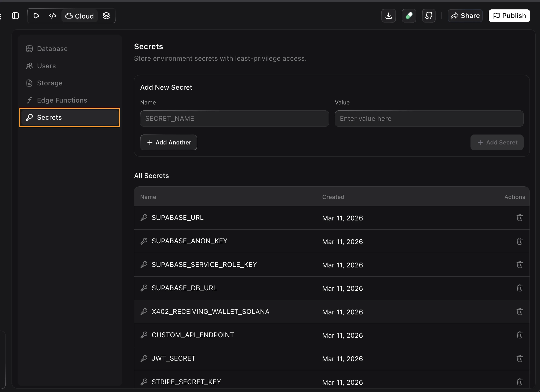Delete the SUPABASE_URL secret
The width and height of the screenshot is (540, 392).
(520, 218)
